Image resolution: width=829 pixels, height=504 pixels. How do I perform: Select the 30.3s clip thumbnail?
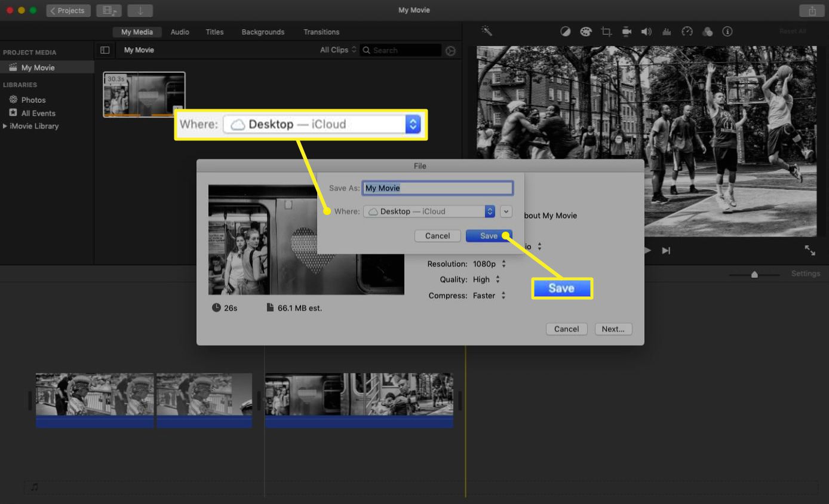coord(144,94)
